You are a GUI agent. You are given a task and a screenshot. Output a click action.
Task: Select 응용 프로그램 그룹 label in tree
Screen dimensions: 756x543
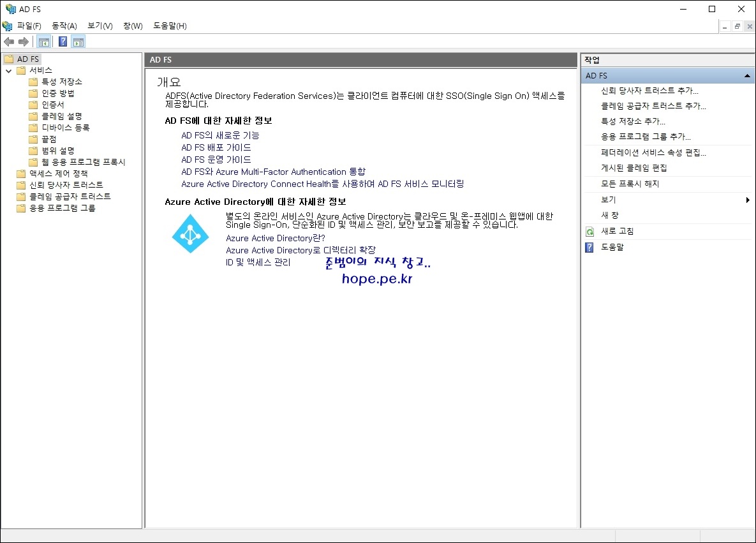pyautogui.click(x=62, y=208)
